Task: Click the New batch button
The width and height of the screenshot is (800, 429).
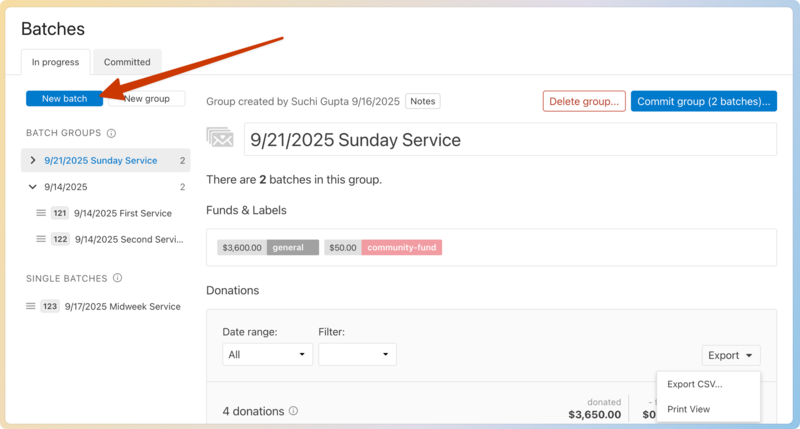Action: tap(64, 98)
